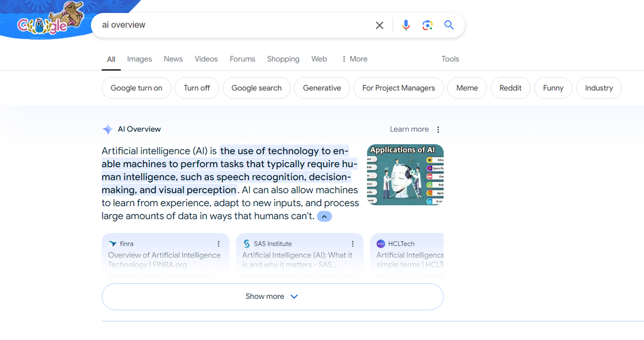This screenshot has width=644, height=340.
Task: Open the HCLTech source card title
Action: pyautogui.click(x=410, y=260)
